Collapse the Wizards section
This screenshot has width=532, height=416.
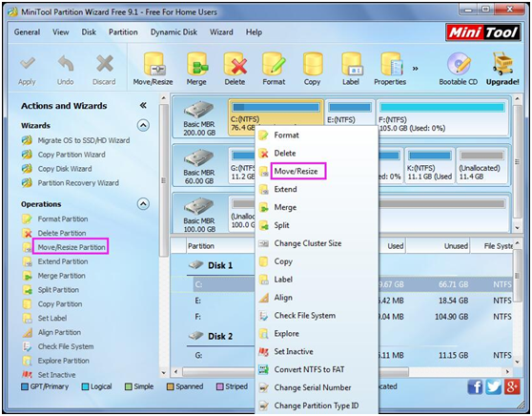(143, 126)
